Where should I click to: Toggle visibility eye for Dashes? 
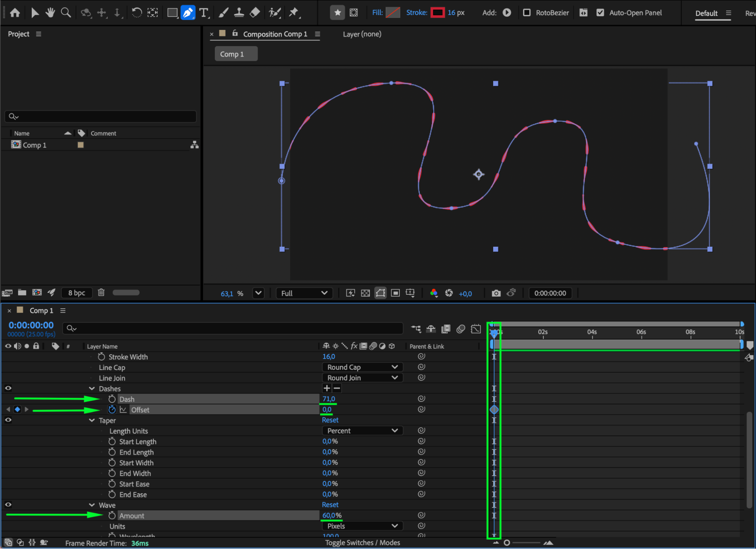(8, 388)
